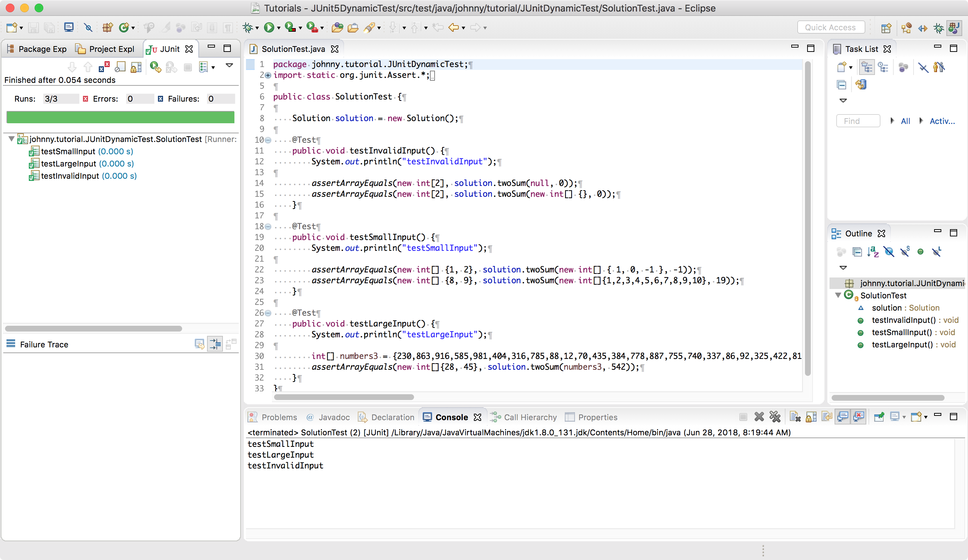
Task: Click the editor horizontal scrollbar
Action: pos(344,397)
